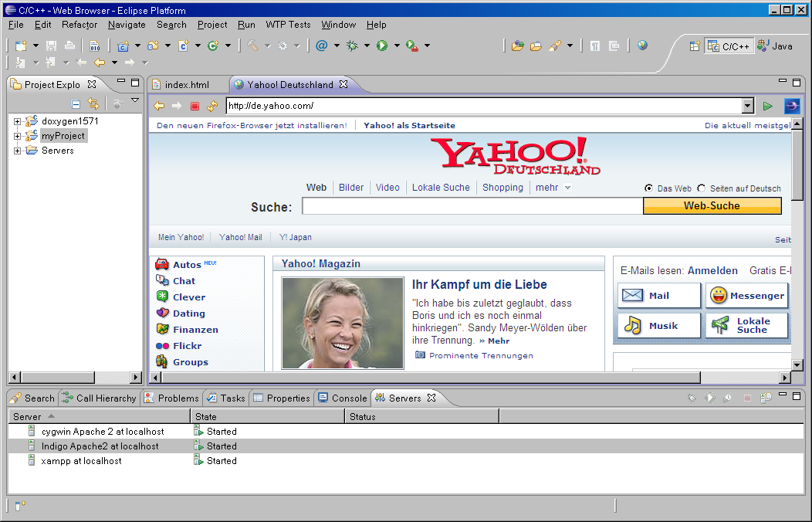This screenshot has width=812, height=522.
Task: Expand the doxygen1571 project node
Action: pos(17,121)
